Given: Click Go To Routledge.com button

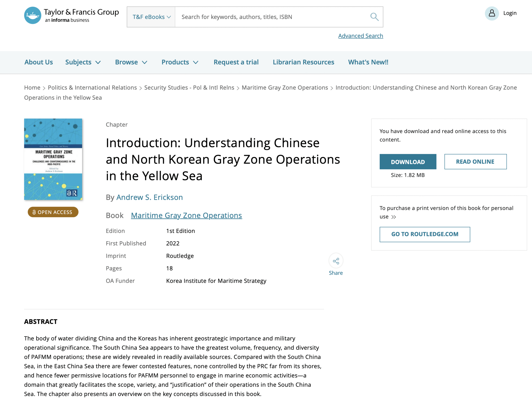Looking at the screenshot, I should 425,234.
